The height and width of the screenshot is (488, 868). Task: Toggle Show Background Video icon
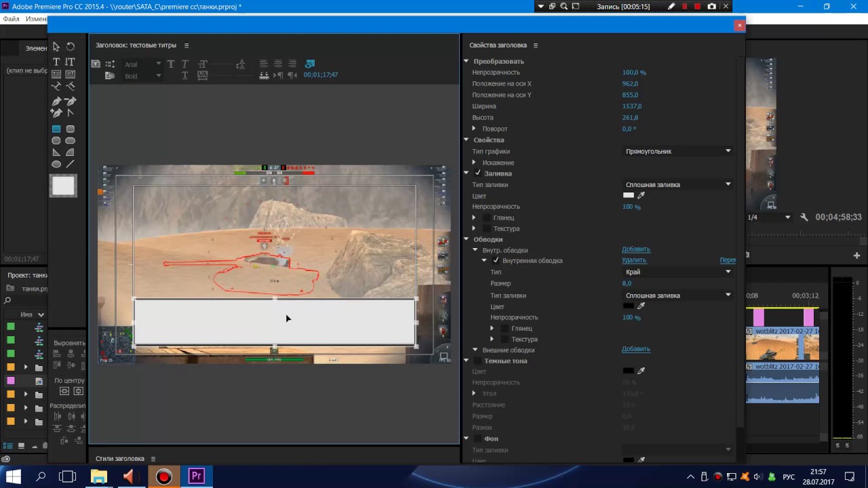click(x=310, y=64)
